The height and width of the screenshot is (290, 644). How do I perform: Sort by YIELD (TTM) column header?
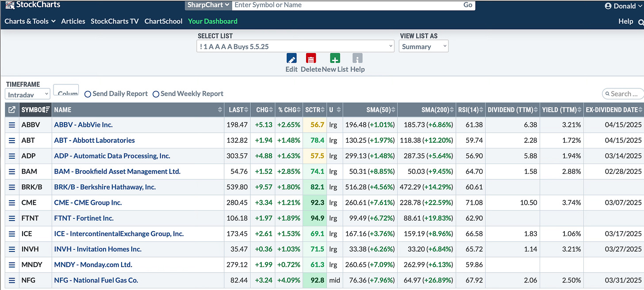(x=562, y=110)
